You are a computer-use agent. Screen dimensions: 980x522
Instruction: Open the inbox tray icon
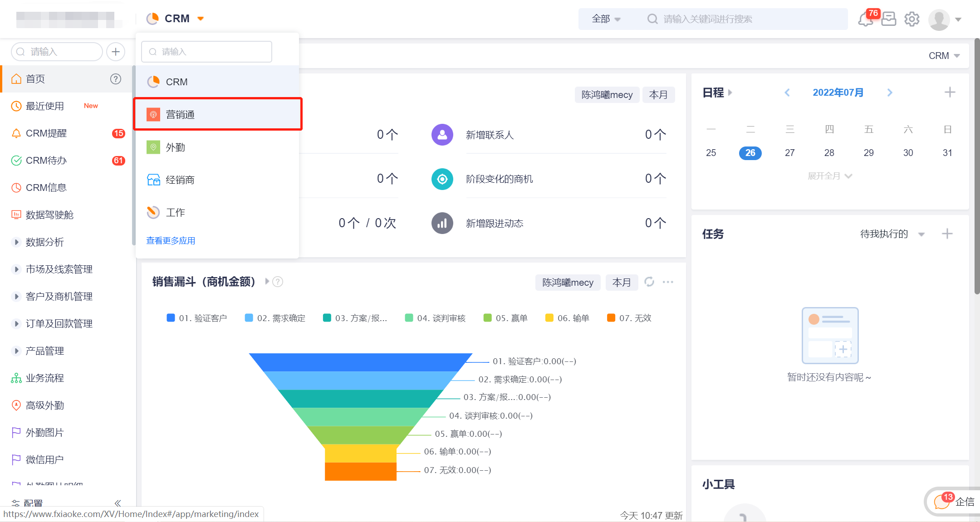point(889,19)
